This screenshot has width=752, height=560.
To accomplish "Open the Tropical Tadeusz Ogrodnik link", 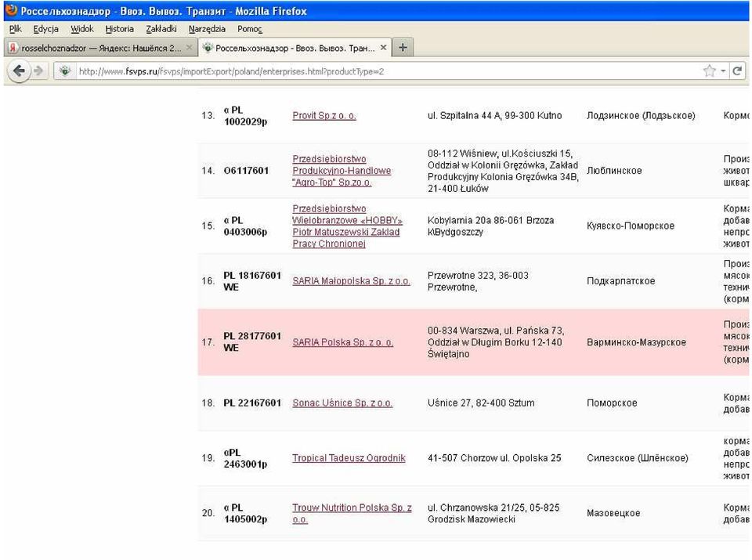I will [x=349, y=458].
